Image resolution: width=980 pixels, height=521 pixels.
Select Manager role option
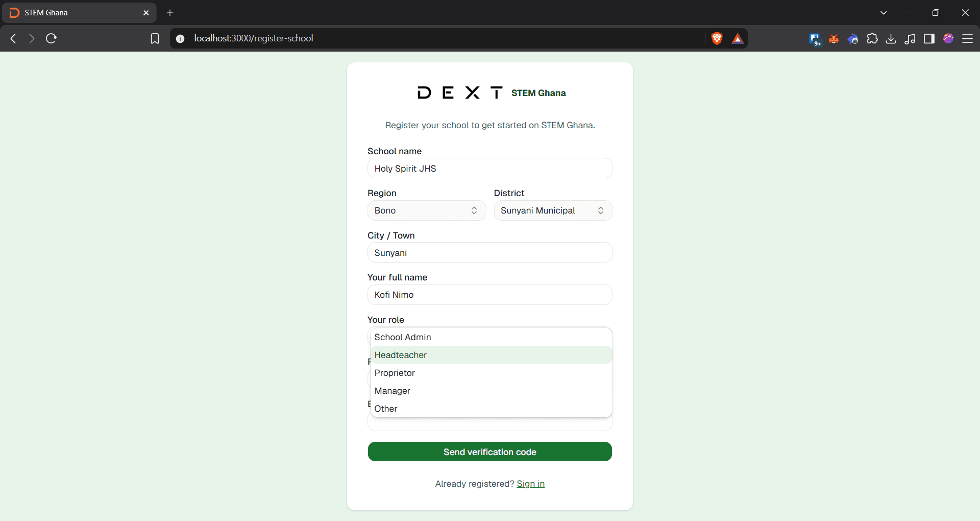click(x=491, y=391)
